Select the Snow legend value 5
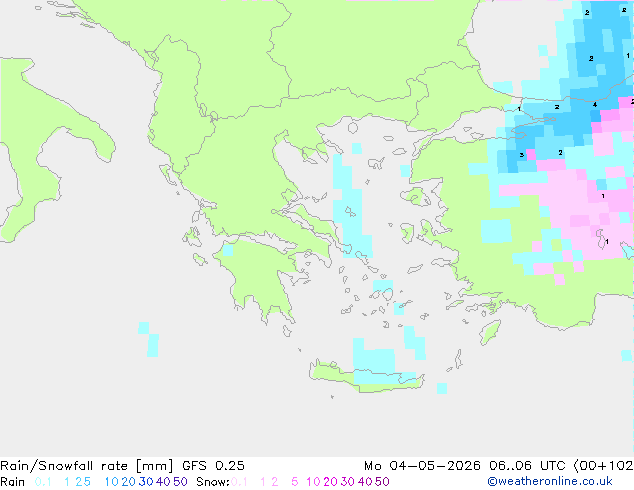 click(295, 482)
